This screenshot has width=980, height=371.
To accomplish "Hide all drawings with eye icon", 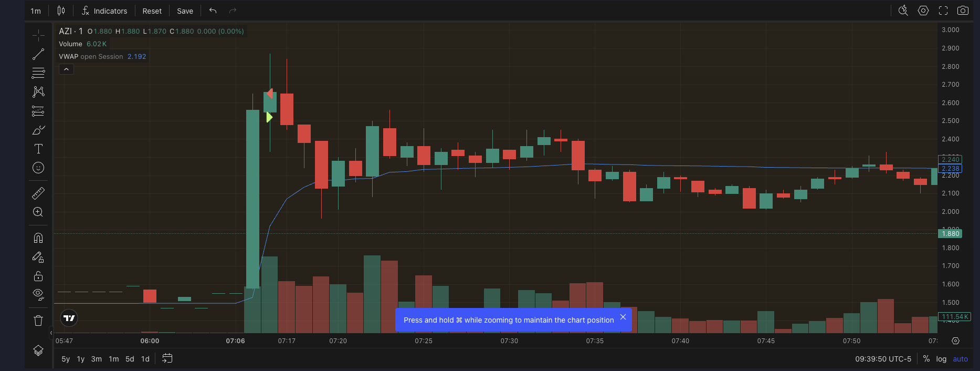I will click(38, 294).
